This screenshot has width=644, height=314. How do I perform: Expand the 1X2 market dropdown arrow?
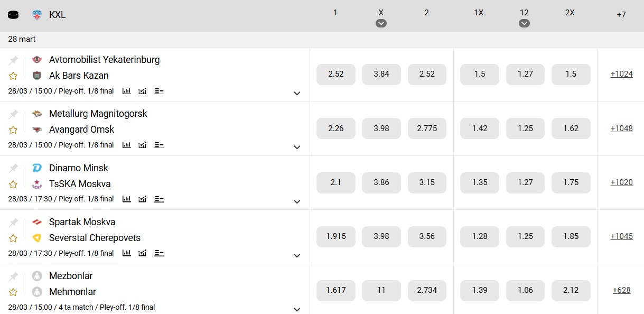(381, 23)
